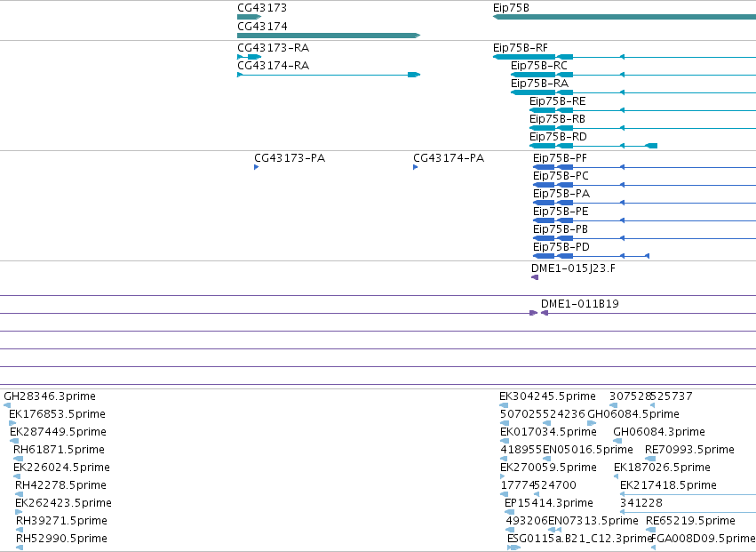
Task: Click the CG43174-RA transcript label
Action: point(273,65)
